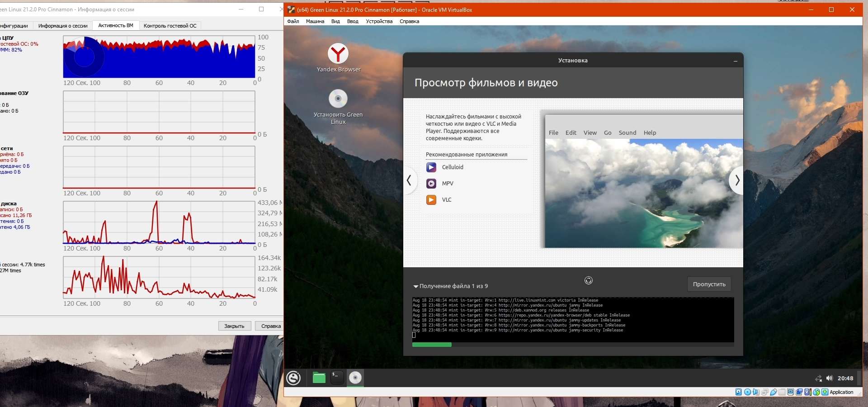This screenshot has height=407, width=868.
Task: Switch to the Контроль гостевой ОС tab
Action: coord(170,26)
